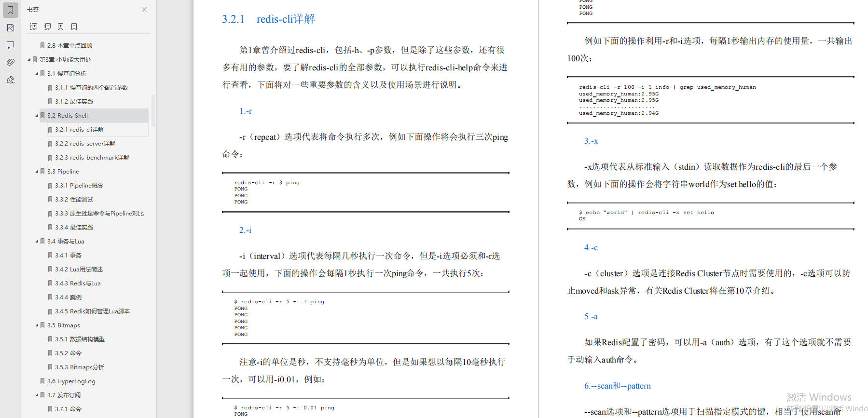Go to bookmark 3.4.3 Redis与Lua
Image resolution: width=868 pixels, height=418 pixels.
click(78, 283)
